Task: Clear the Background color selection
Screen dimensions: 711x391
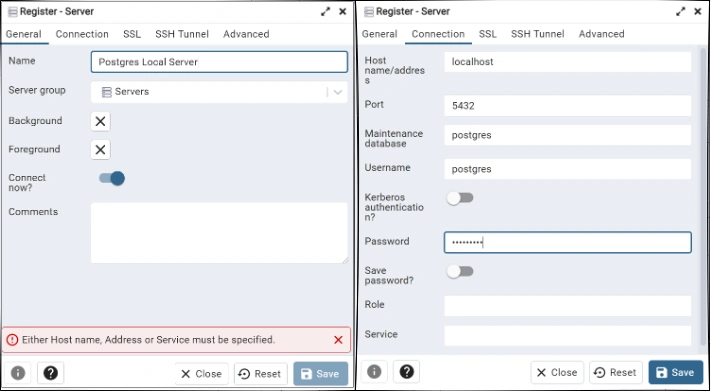Action: pos(100,121)
